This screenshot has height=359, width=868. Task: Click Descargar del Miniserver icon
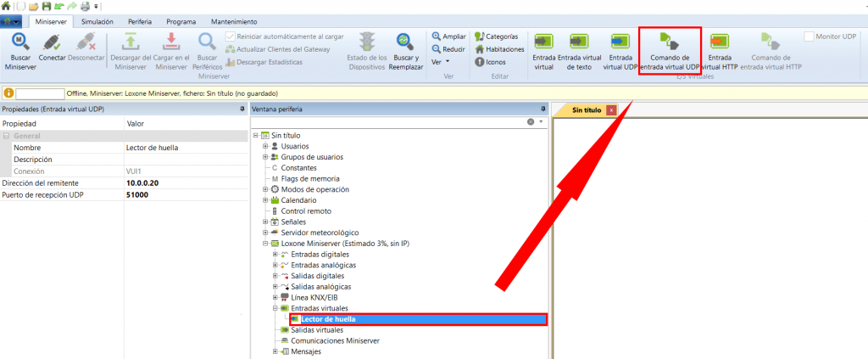130,42
